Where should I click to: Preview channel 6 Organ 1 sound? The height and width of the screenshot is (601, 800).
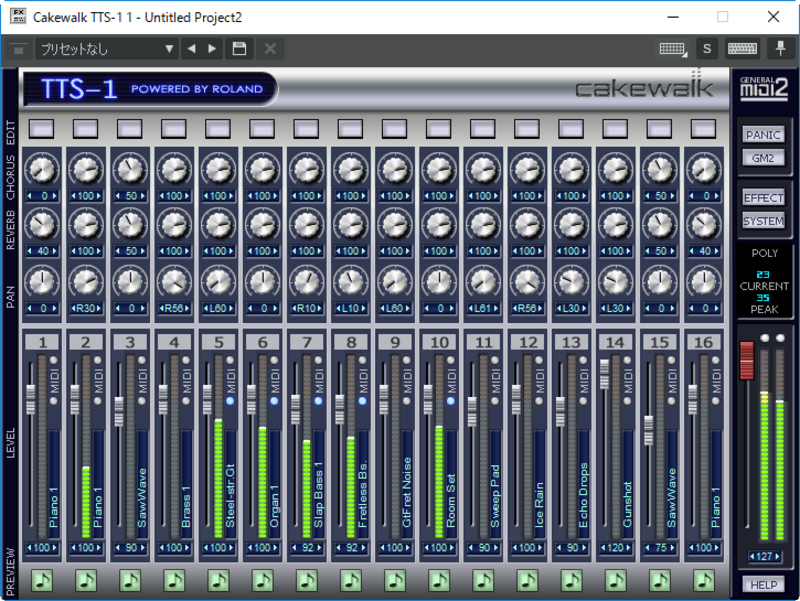click(x=263, y=581)
